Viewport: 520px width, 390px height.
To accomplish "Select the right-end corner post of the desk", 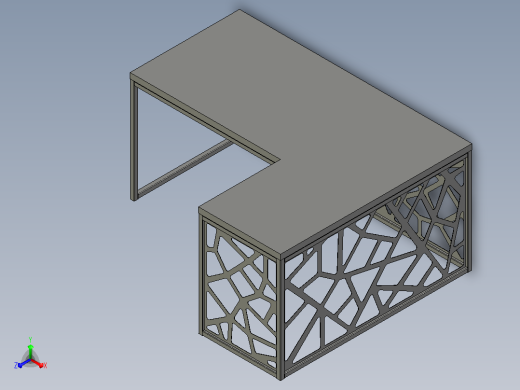I will click(469, 211).
